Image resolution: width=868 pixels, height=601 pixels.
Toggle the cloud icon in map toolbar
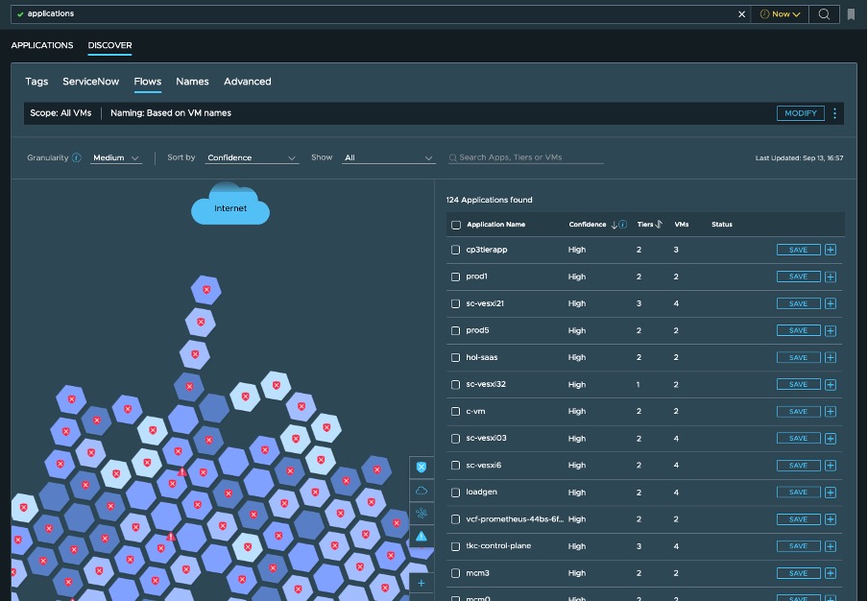coord(421,491)
